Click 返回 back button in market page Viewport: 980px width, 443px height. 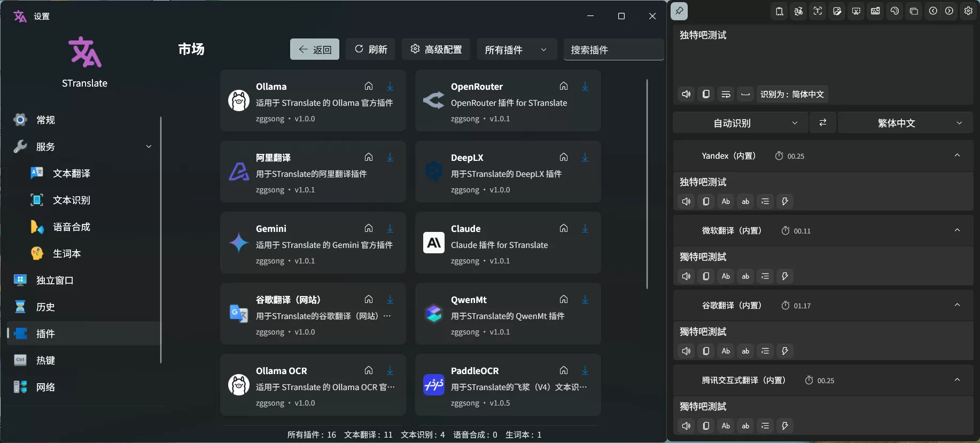(x=315, y=49)
